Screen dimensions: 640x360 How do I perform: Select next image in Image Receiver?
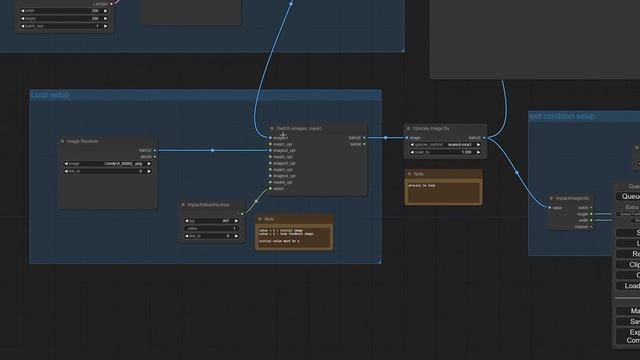click(149, 164)
